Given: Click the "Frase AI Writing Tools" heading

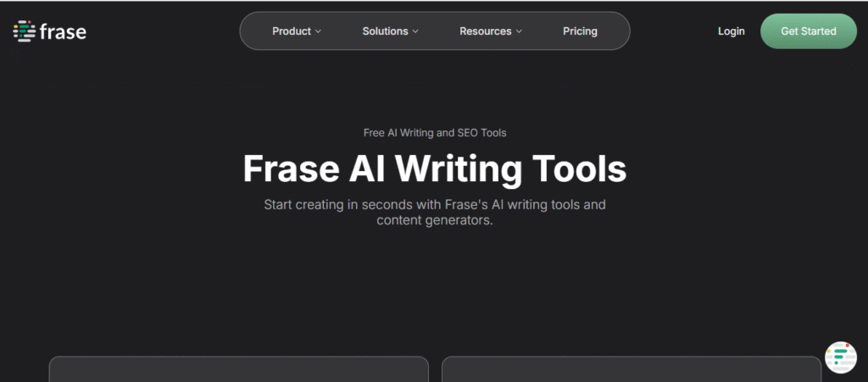Looking at the screenshot, I should pyautogui.click(x=434, y=169).
